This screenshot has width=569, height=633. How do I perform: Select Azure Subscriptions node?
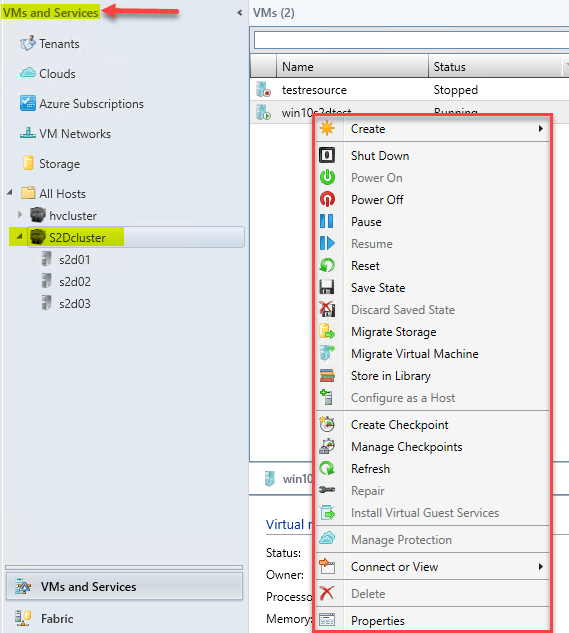click(91, 104)
